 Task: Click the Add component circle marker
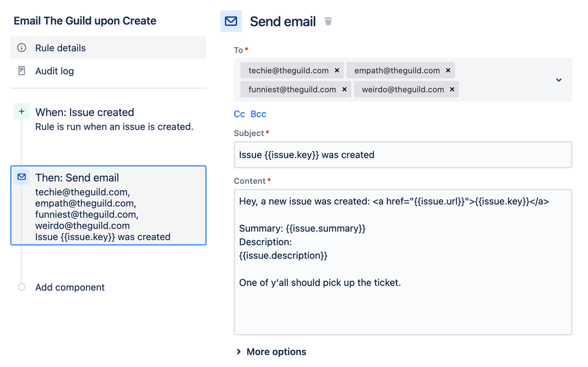(x=22, y=287)
